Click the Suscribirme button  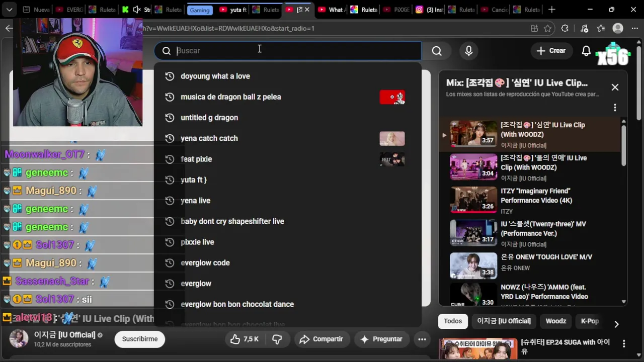coord(139,339)
